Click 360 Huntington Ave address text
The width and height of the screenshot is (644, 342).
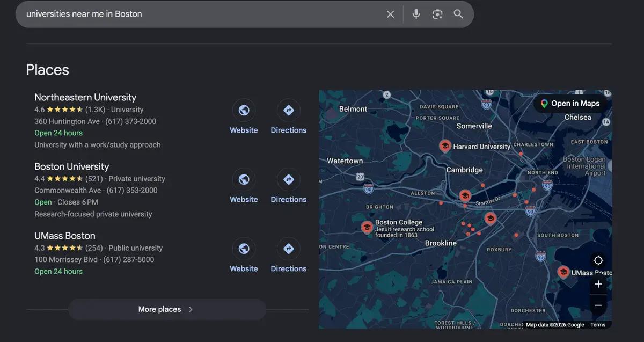coord(67,121)
